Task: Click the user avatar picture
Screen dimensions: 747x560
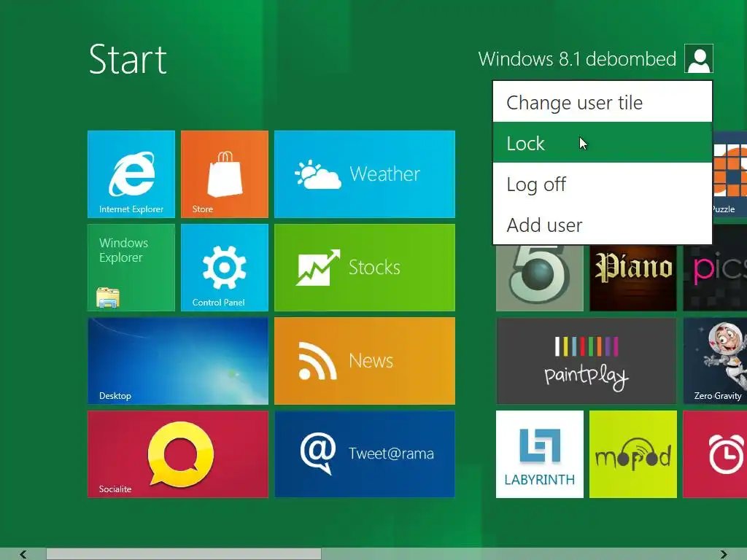Action: pyautogui.click(x=698, y=58)
